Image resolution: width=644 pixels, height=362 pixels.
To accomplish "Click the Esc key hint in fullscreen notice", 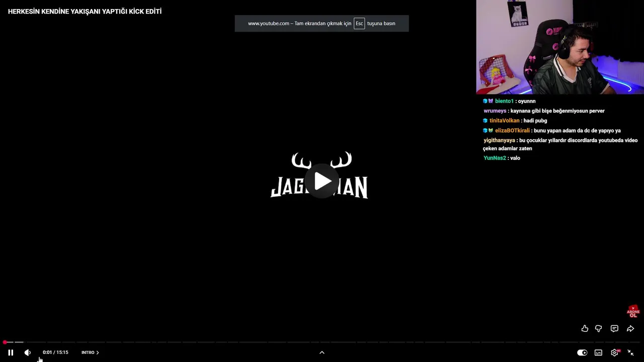I will (x=359, y=23).
